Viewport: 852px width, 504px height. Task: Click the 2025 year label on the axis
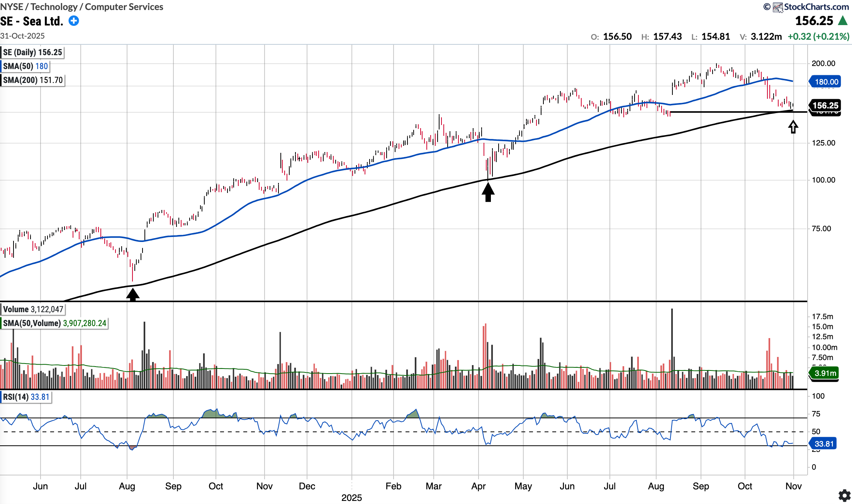tap(351, 498)
